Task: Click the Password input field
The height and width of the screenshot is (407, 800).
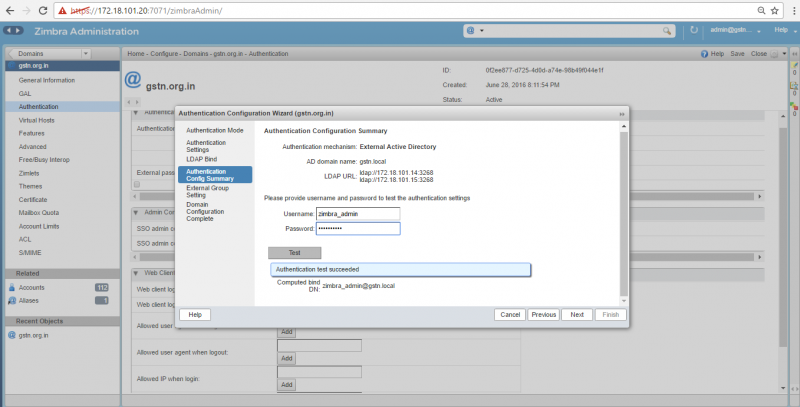Action: [x=358, y=228]
